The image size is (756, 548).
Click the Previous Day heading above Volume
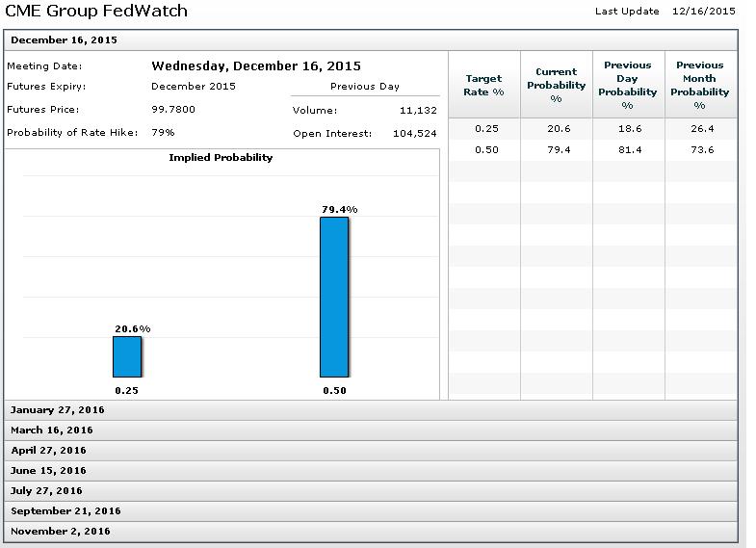[x=365, y=87]
